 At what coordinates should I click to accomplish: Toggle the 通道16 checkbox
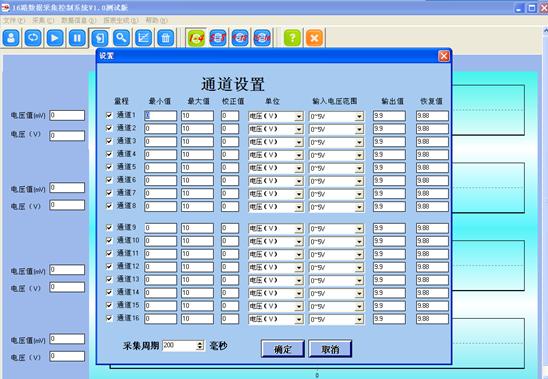tap(109, 318)
